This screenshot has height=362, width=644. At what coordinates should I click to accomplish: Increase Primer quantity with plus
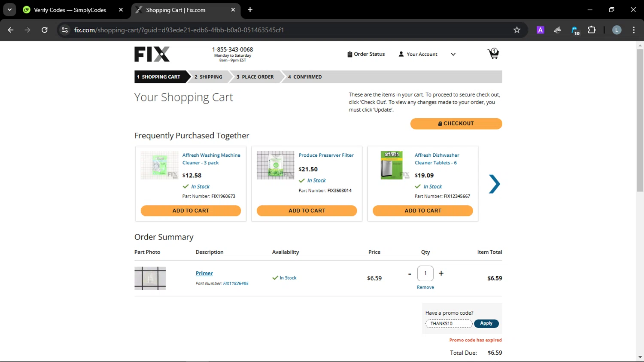tap(441, 274)
